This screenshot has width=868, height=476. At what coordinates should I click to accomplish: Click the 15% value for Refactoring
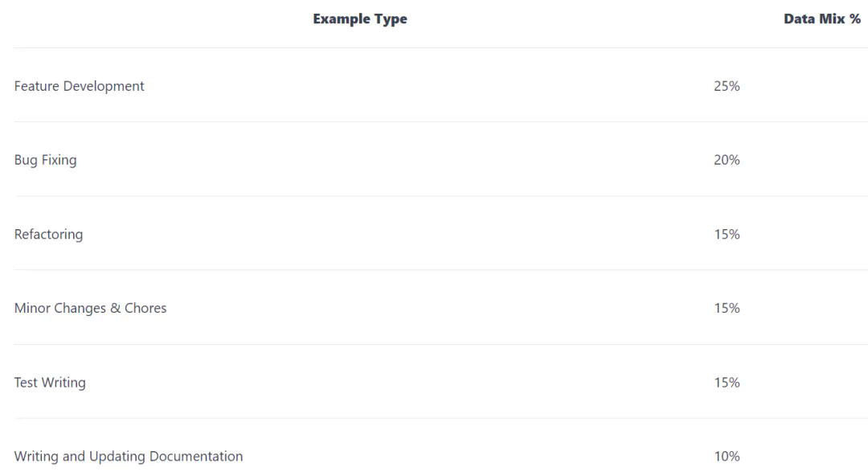pyautogui.click(x=727, y=234)
